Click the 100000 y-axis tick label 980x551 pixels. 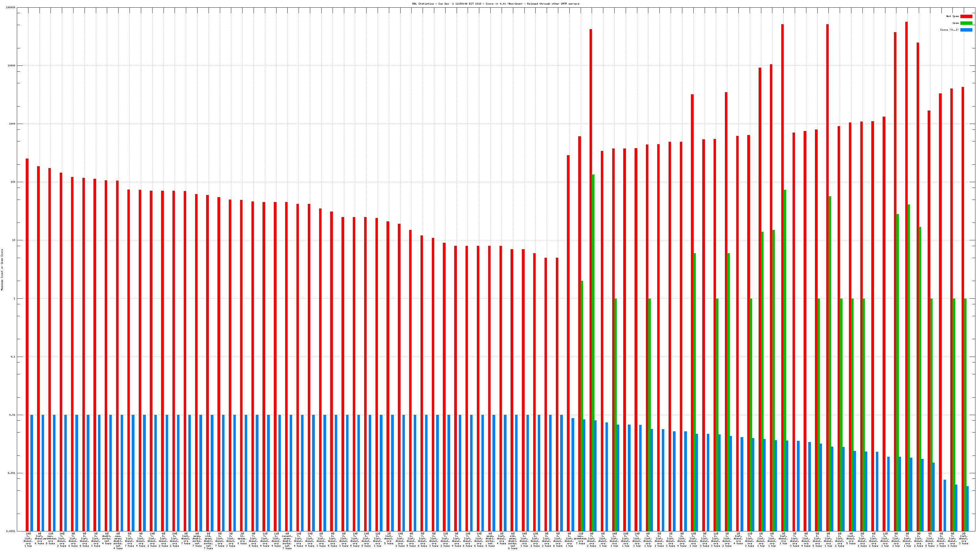[x=11, y=8]
